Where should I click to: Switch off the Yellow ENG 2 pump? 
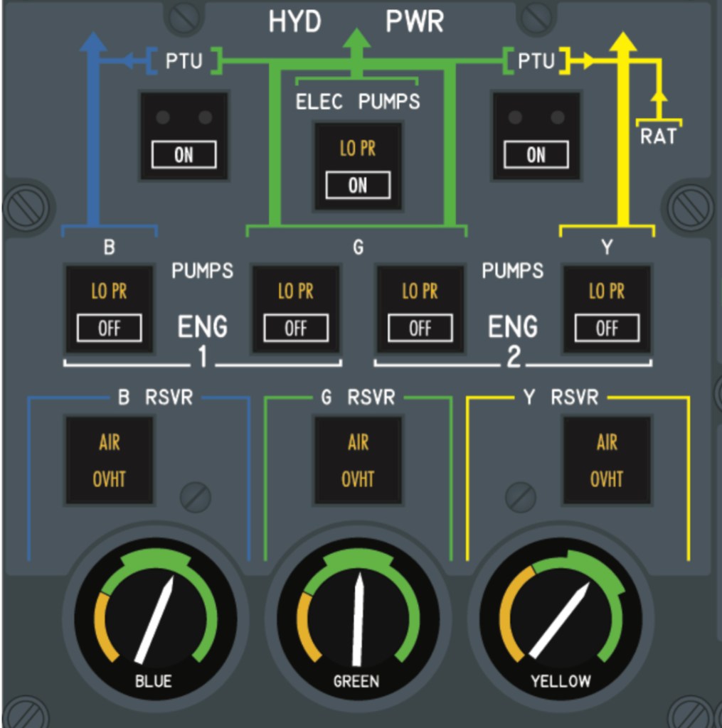[x=606, y=309]
